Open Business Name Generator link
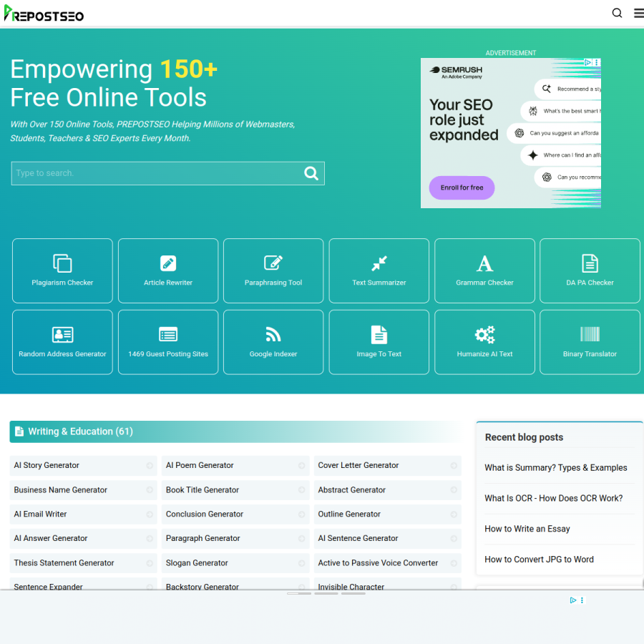The height and width of the screenshot is (644, 644). (x=60, y=490)
